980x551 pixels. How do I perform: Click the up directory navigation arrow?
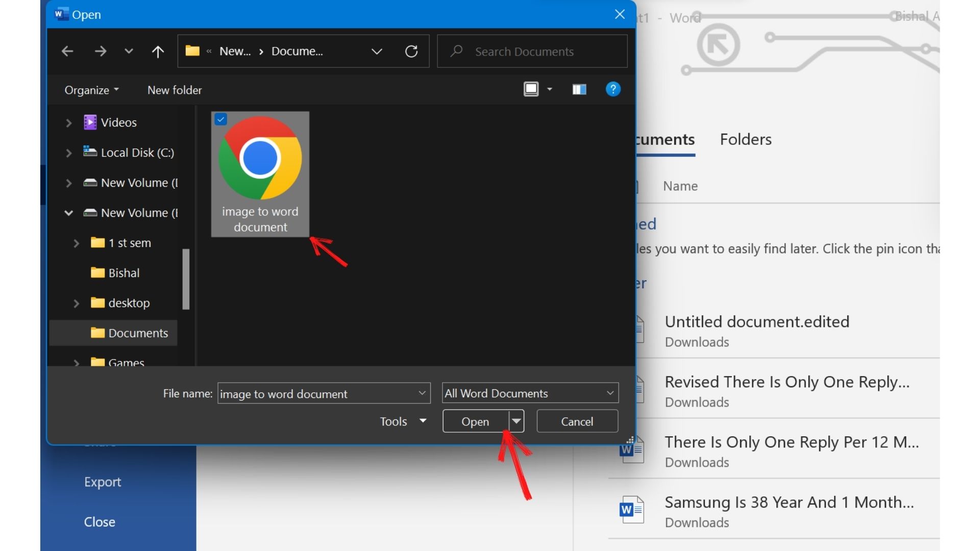pyautogui.click(x=158, y=51)
